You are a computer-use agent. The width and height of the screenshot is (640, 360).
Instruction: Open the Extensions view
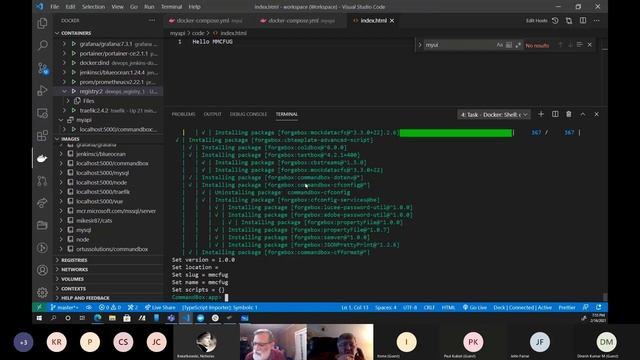[42, 136]
